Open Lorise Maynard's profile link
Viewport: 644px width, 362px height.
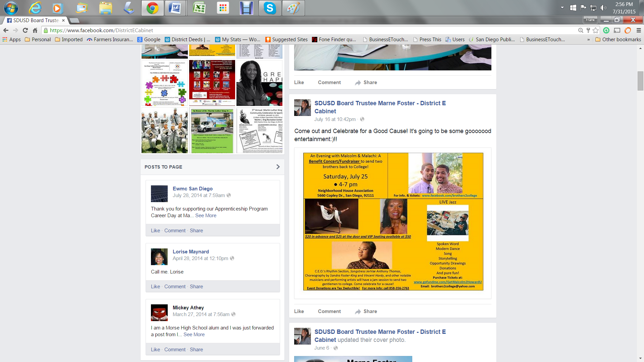[191, 252]
